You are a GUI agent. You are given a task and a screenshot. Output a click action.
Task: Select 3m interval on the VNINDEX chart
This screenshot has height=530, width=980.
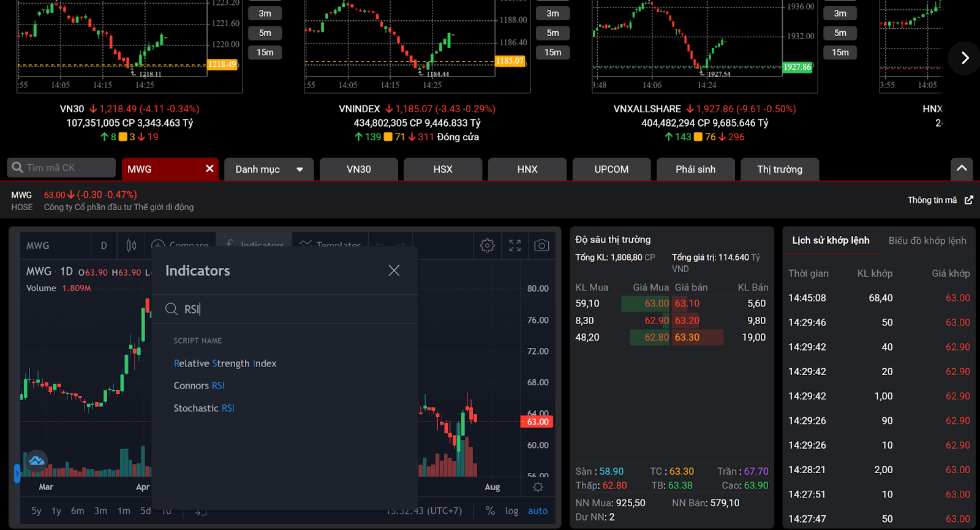[552, 13]
